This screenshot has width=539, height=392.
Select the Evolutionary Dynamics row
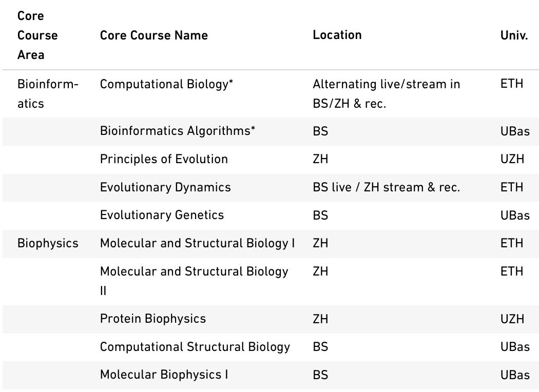point(271,188)
